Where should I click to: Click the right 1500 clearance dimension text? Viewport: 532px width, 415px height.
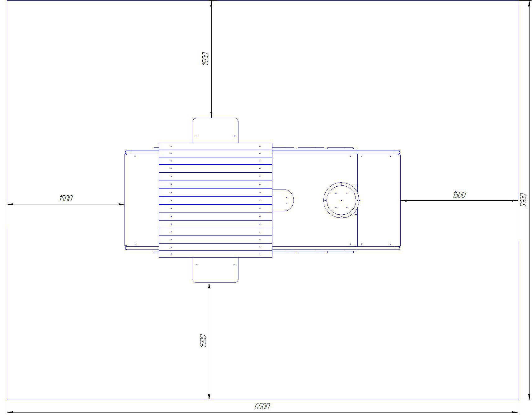coord(459,195)
